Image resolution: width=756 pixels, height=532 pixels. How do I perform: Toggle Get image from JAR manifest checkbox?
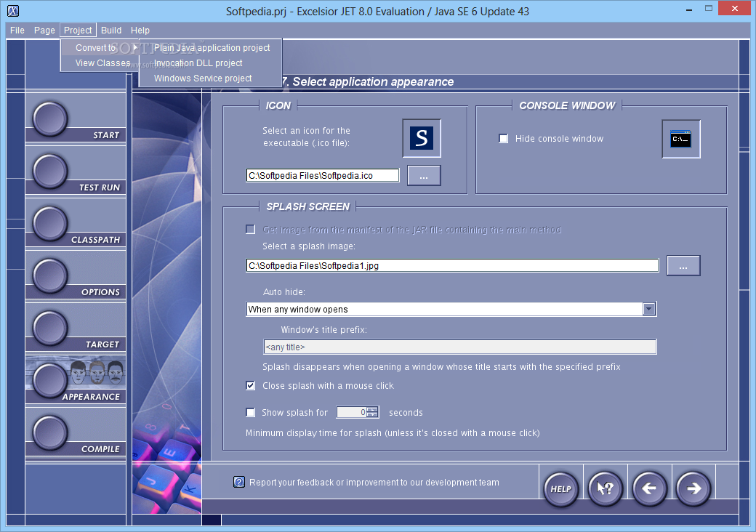click(x=250, y=230)
